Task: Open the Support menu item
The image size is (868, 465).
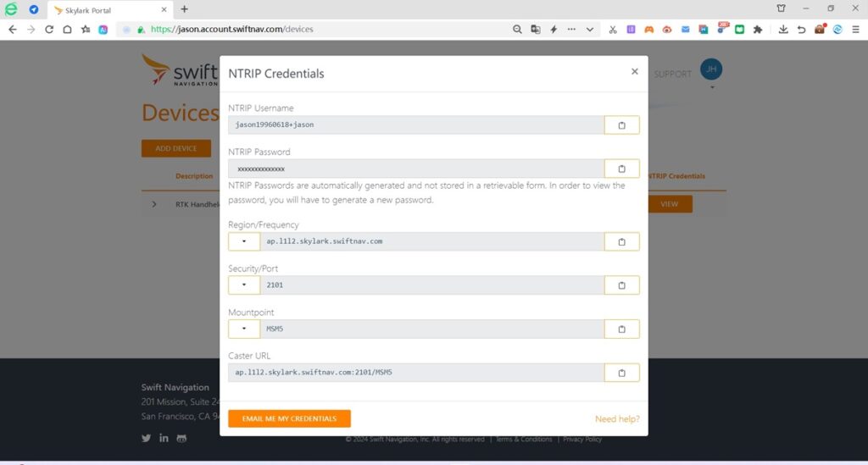Action: point(672,74)
